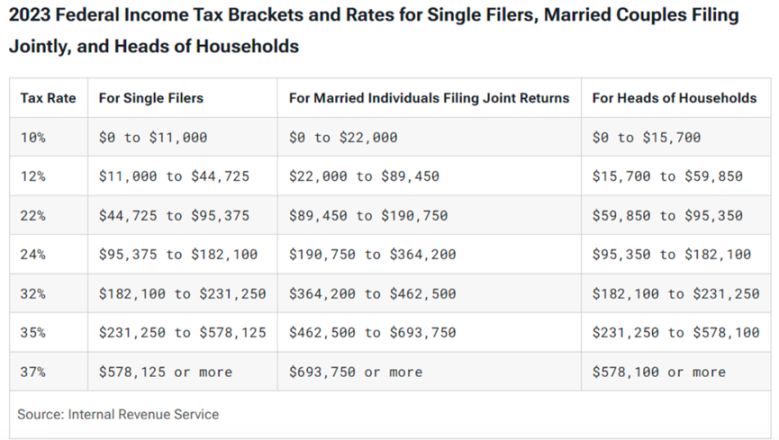Click the 35% tax rate cell
The height and width of the screenshot is (440, 779).
pyautogui.click(x=33, y=333)
